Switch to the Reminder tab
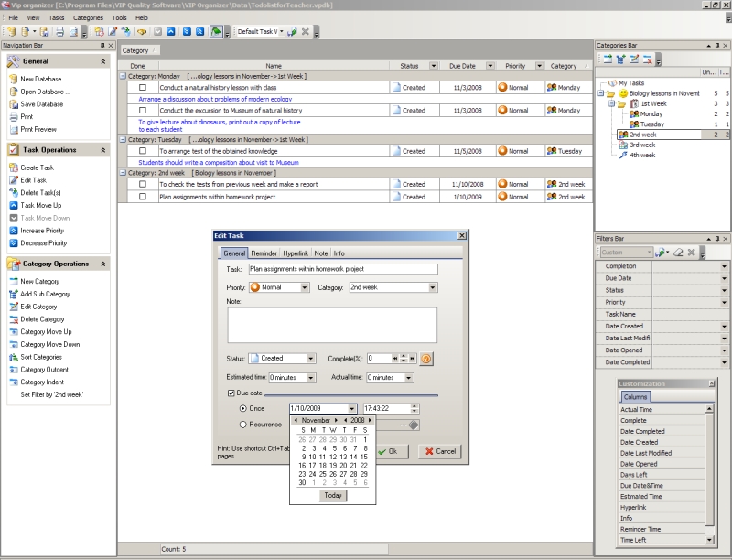The height and width of the screenshot is (560, 732). [x=264, y=253]
